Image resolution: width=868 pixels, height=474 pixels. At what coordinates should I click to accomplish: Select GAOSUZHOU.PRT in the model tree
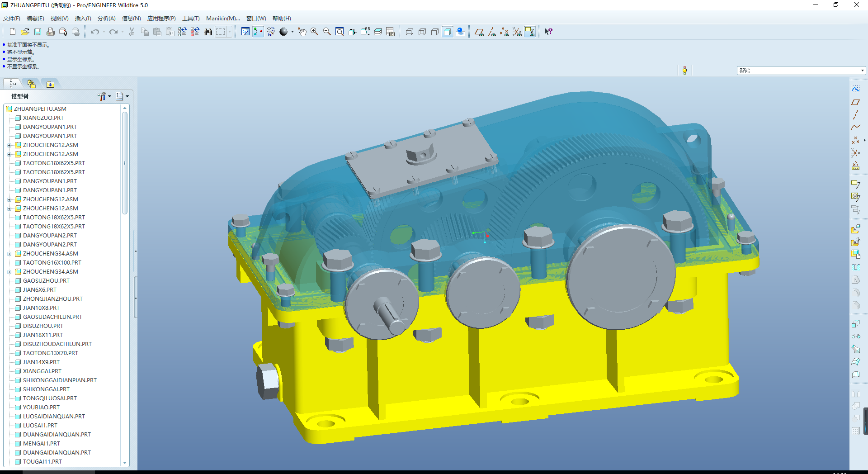(x=46, y=281)
